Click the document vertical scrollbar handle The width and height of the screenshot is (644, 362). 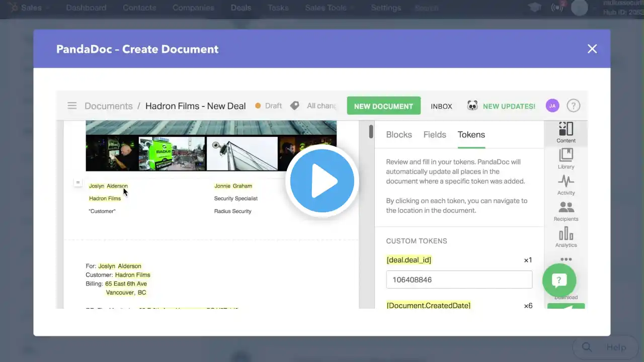(x=371, y=131)
